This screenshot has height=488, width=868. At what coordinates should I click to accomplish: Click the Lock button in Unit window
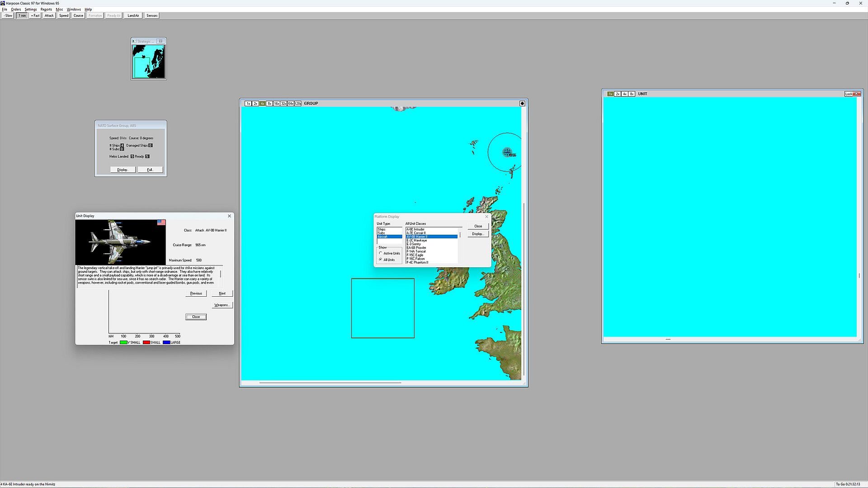coord(849,94)
